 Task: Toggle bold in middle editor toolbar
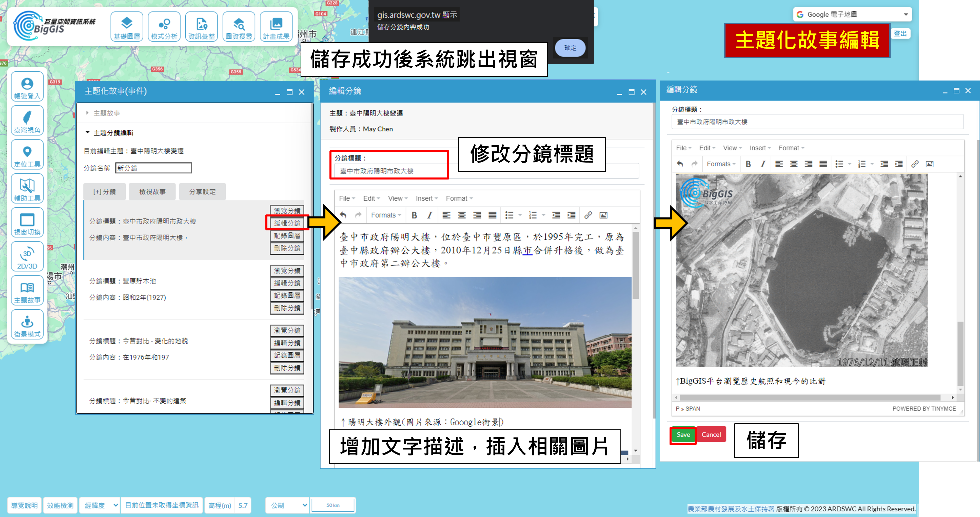[x=414, y=215]
